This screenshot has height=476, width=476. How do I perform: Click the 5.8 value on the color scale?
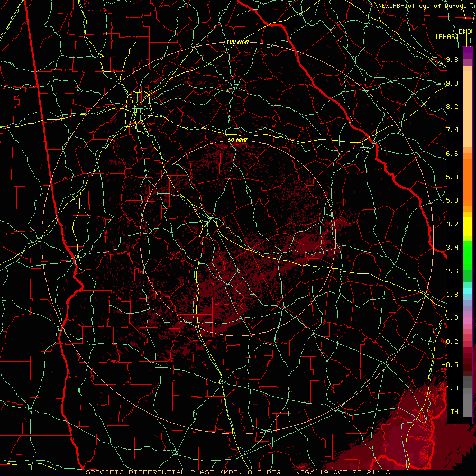click(452, 177)
